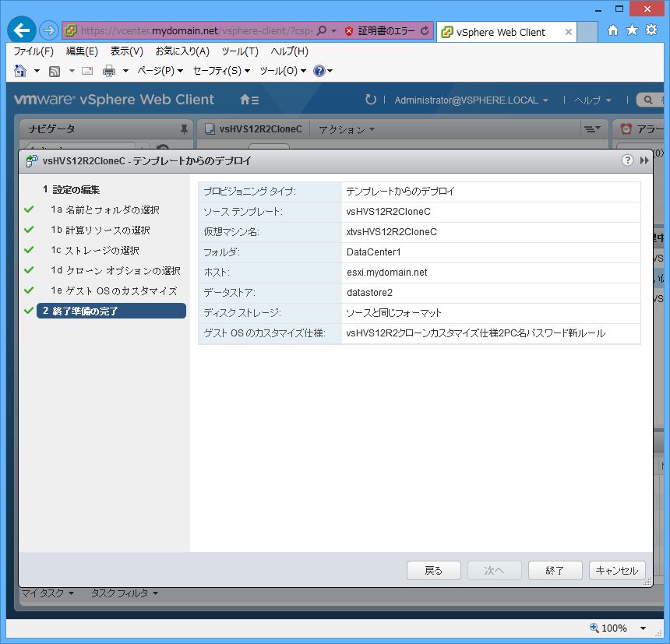This screenshot has height=644, width=670.
Task: Click the zoom magnifier in status bar
Action: click(x=594, y=628)
